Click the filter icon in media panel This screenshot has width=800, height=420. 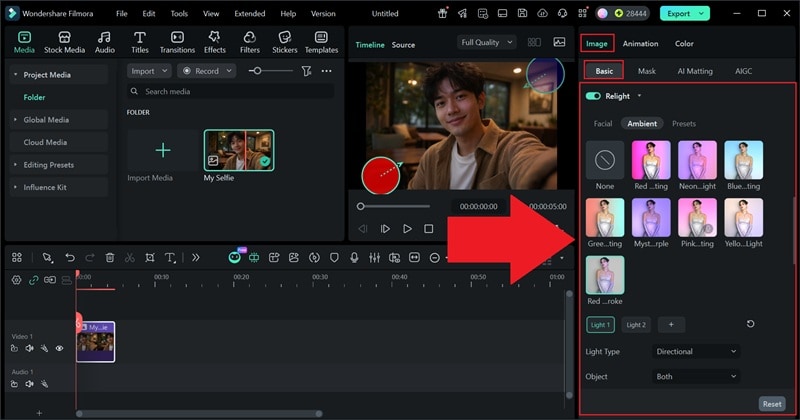pos(306,71)
